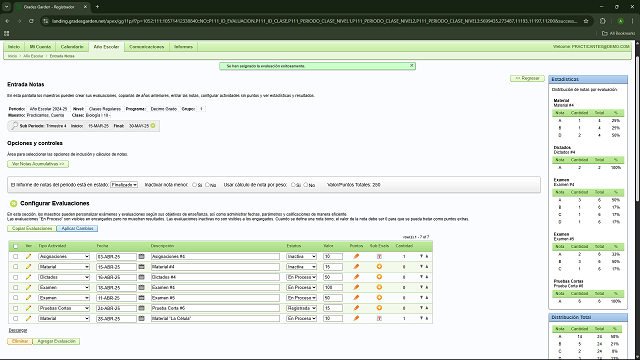The image size is (640, 360).
Task: Check the Asignaciones #4 row checkbox
Action: pos(16,256)
